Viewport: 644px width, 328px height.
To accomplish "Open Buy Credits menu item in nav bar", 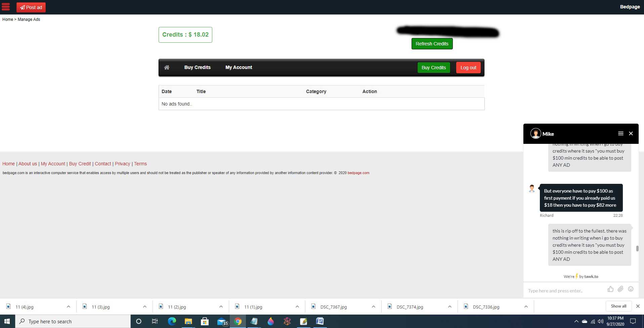I will tap(197, 67).
